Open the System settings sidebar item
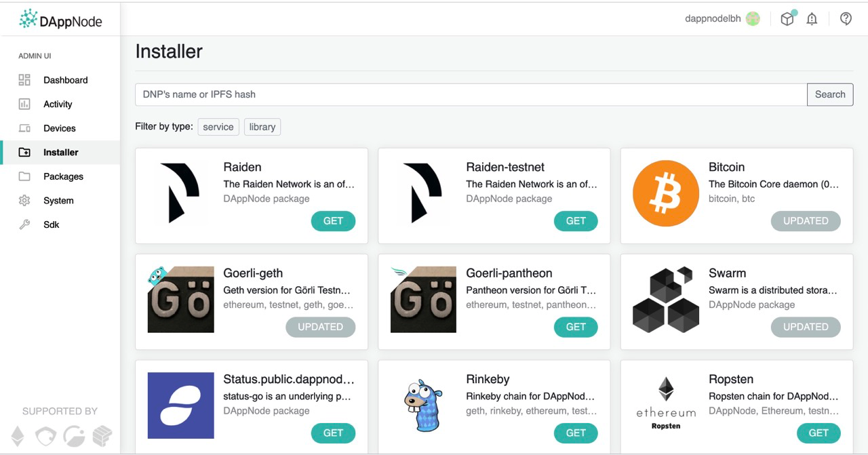This screenshot has width=868, height=455. 58,201
